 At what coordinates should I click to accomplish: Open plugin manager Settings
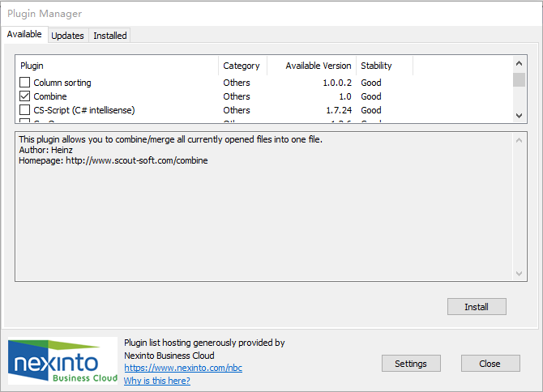coord(410,364)
